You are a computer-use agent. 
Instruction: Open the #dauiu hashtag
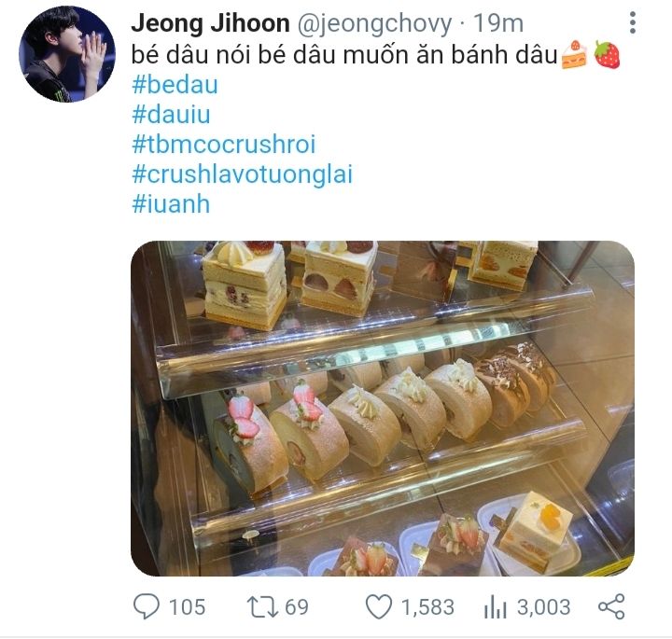pyautogui.click(x=171, y=115)
